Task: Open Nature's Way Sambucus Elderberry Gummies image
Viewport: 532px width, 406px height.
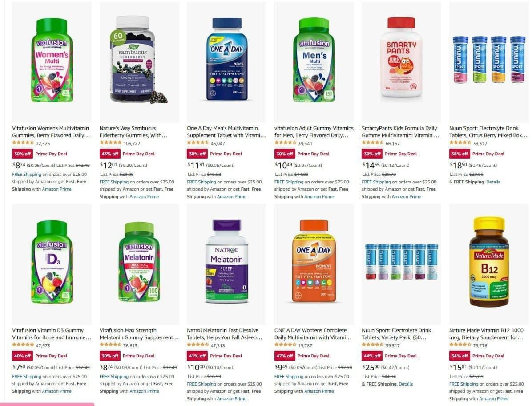Action: [139, 62]
